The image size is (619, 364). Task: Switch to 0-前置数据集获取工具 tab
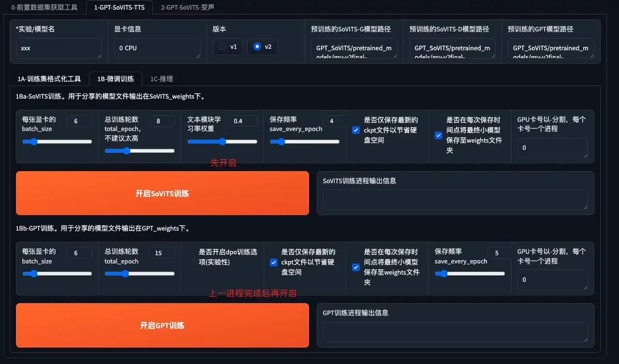(x=44, y=7)
